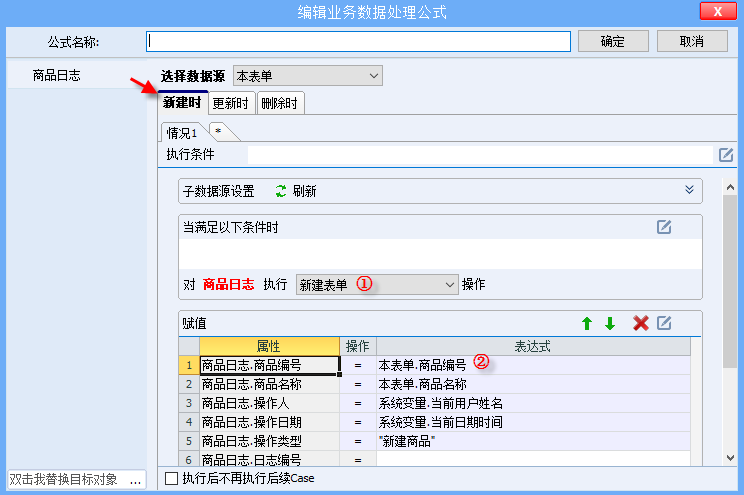Close the 编辑业务数据处理公式 dialog

coord(717,11)
